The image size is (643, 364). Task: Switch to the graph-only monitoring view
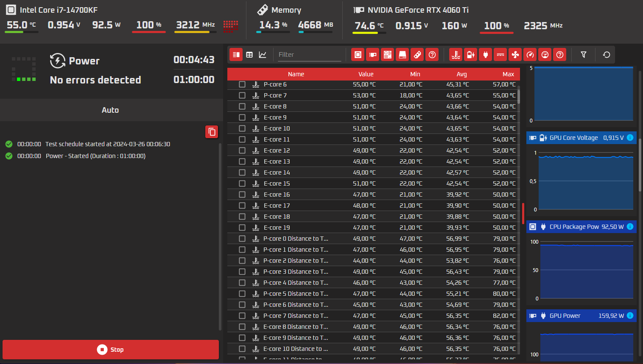click(x=263, y=55)
